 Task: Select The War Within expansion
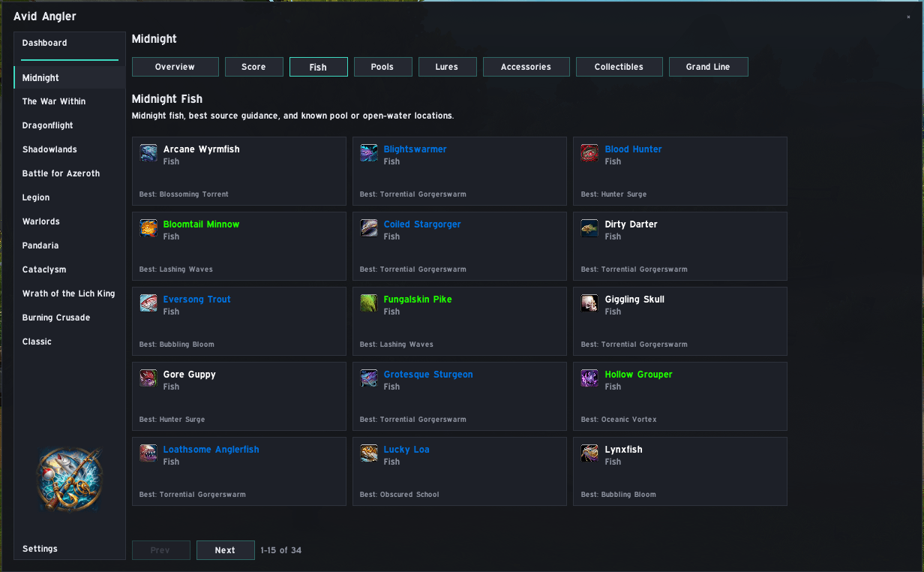click(70, 101)
